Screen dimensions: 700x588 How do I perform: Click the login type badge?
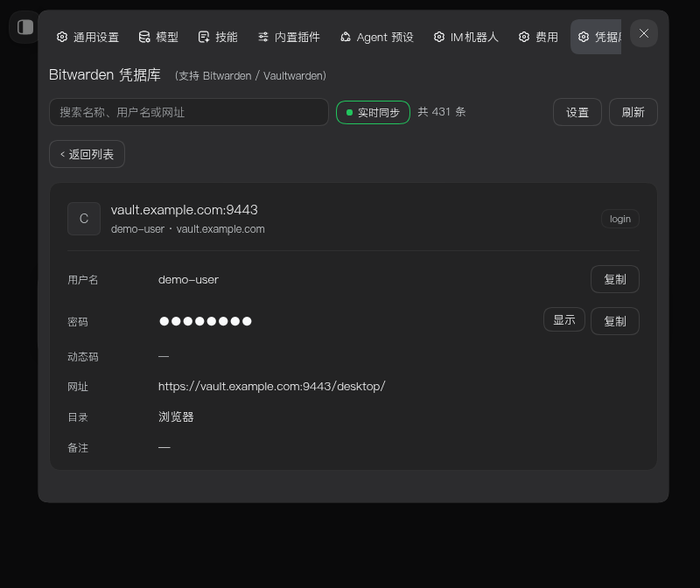click(x=620, y=219)
